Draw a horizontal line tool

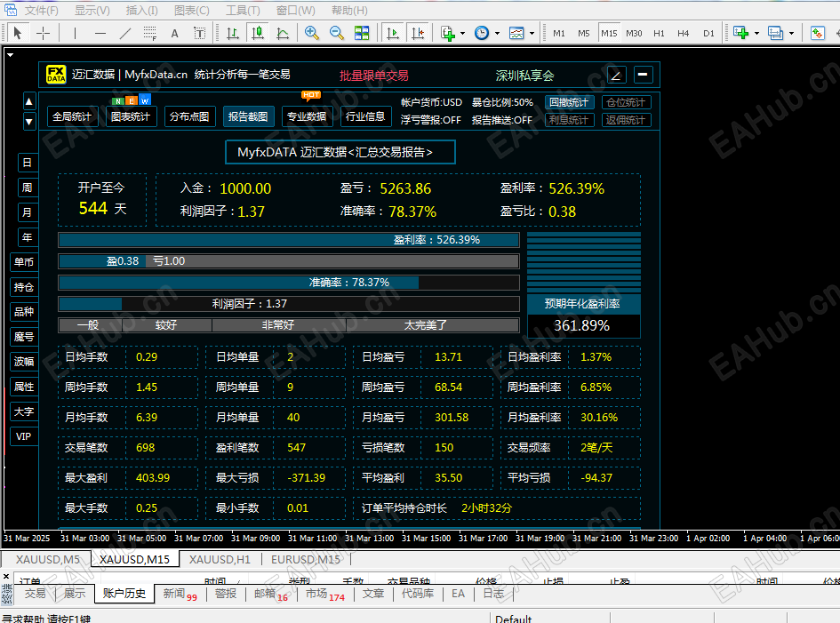click(100, 33)
